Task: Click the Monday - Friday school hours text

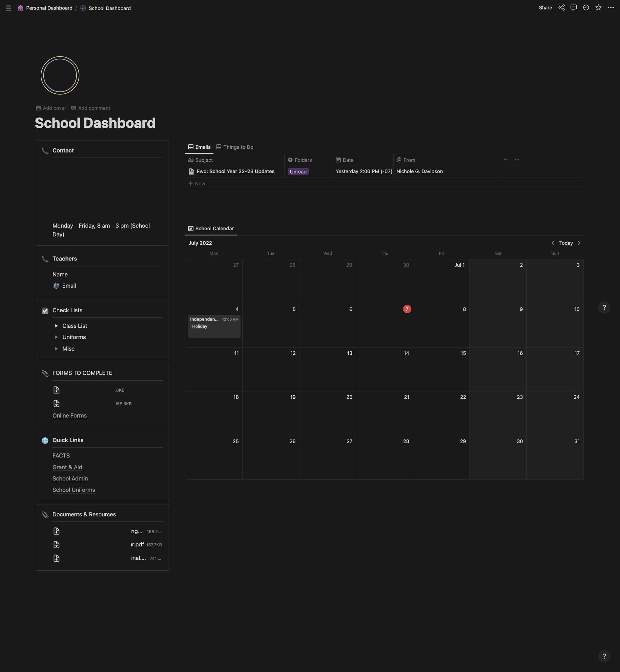Action: [x=101, y=230]
